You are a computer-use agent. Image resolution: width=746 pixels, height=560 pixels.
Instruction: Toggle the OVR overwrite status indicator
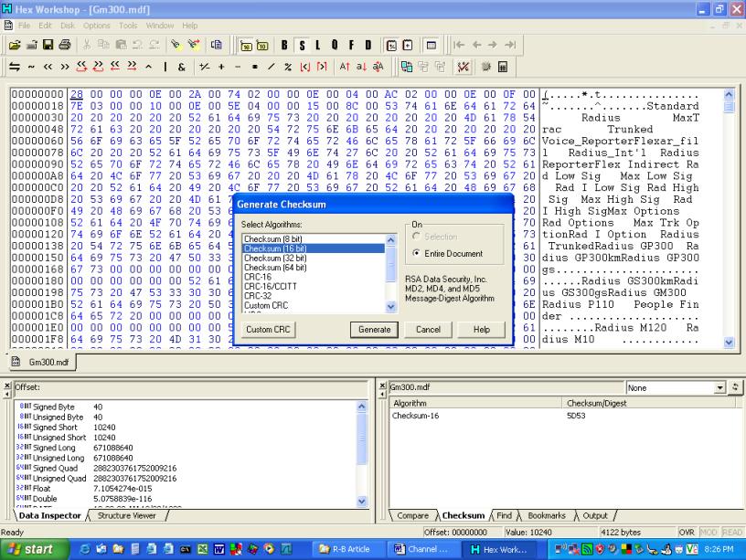tap(687, 533)
